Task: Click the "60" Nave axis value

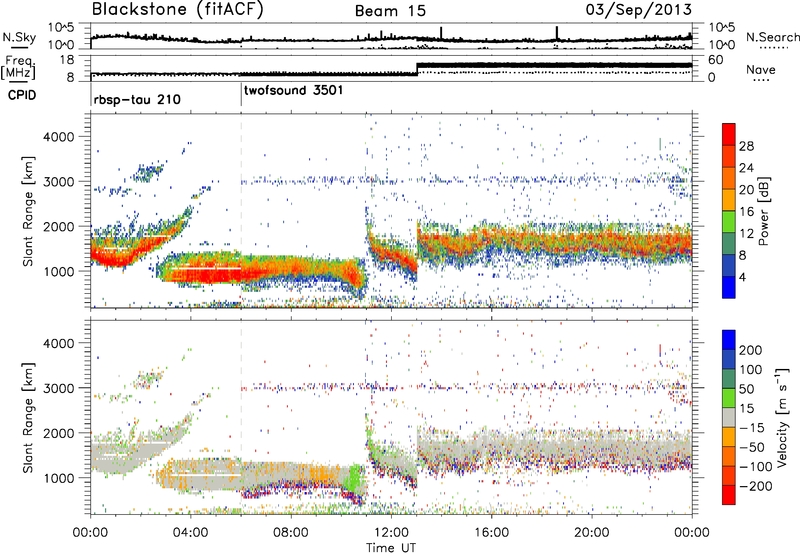Action: pyautogui.click(x=715, y=60)
